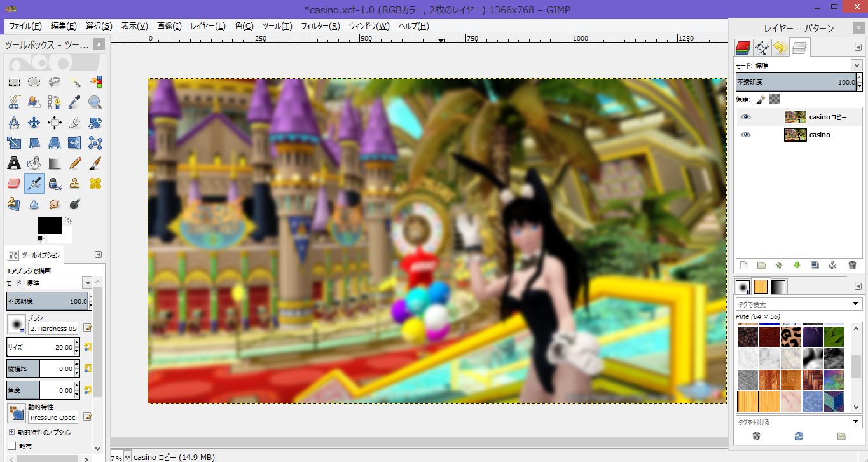Select the Blend gradient tool
868x462 pixels.
click(55, 163)
